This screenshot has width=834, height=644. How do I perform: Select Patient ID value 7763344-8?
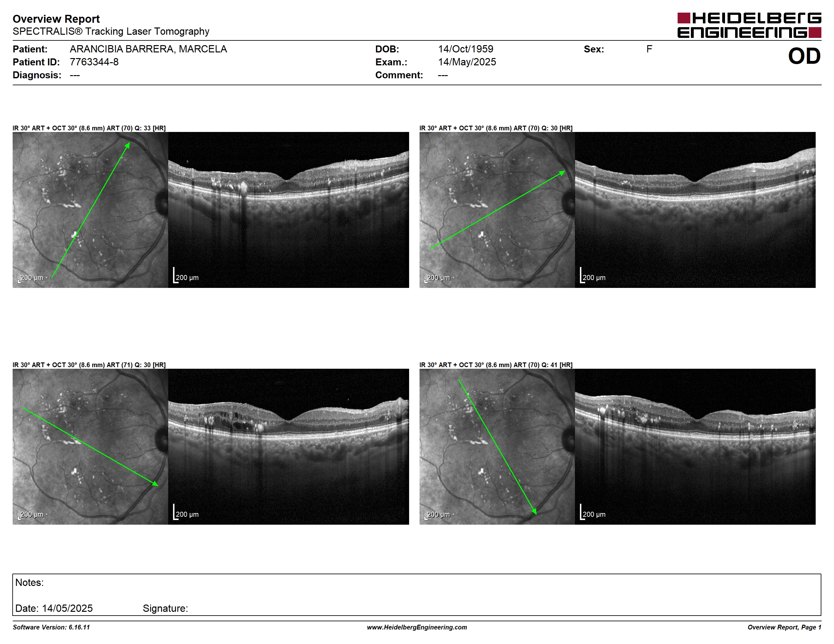point(94,62)
